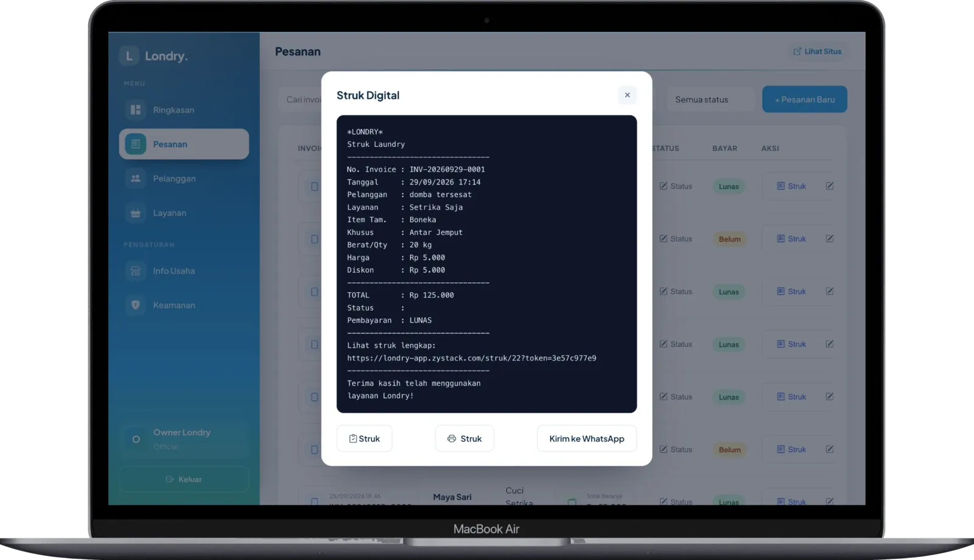
Task: Open the Owner Londry profile card
Action: click(184, 439)
